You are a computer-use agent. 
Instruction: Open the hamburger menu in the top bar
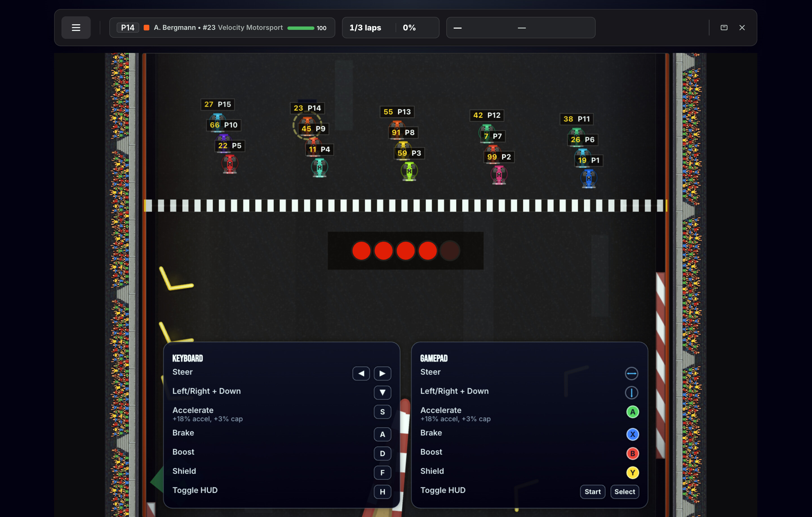[x=76, y=27]
